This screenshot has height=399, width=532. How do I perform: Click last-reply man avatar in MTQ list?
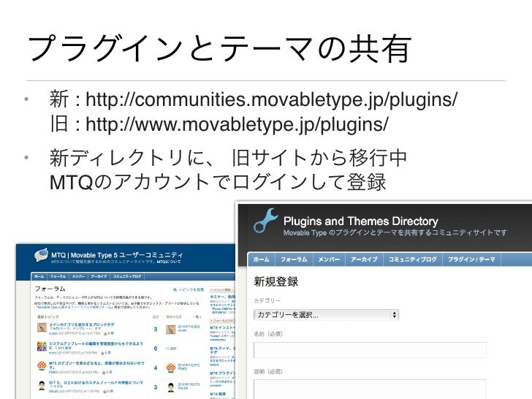pos(171,387)
